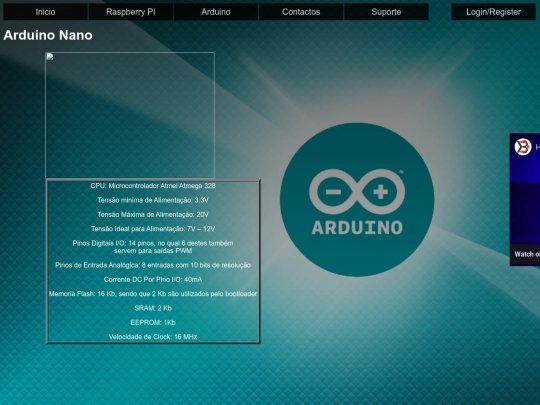Screen dimensions: 540x405
Task: Open the Contactos page
Action: coord(301,12)
